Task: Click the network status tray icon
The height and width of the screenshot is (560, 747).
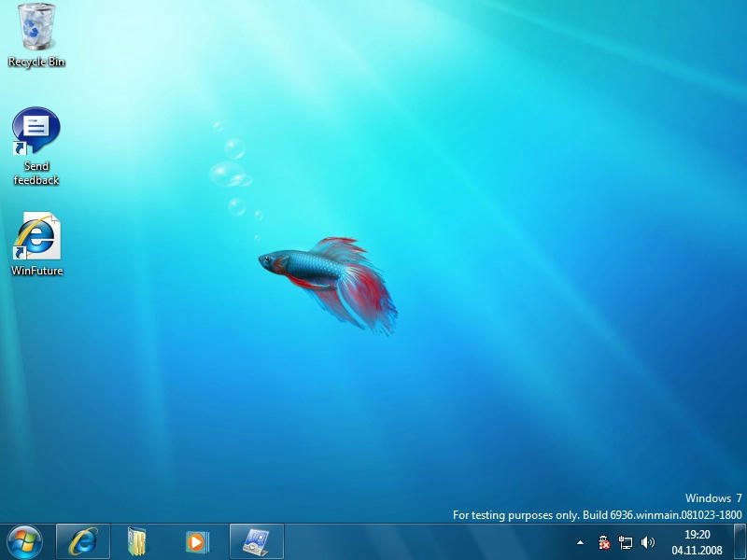Action: (x=626, y=542)
